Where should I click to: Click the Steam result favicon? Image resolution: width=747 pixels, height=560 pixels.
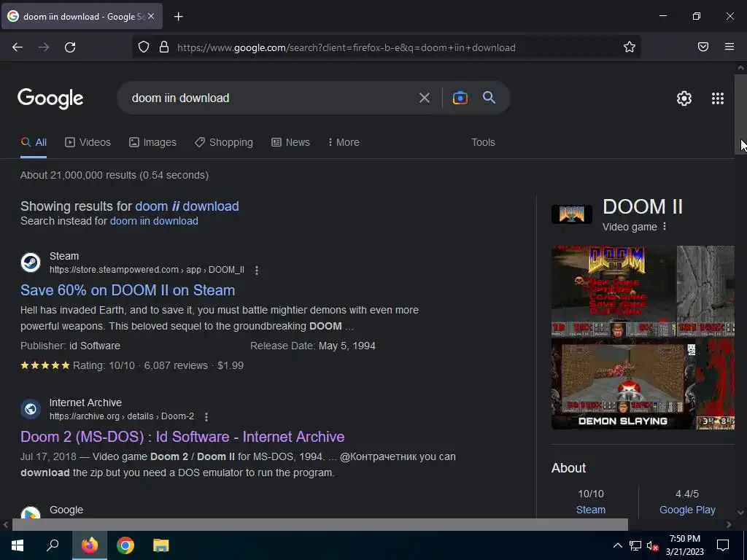(31, 262)
